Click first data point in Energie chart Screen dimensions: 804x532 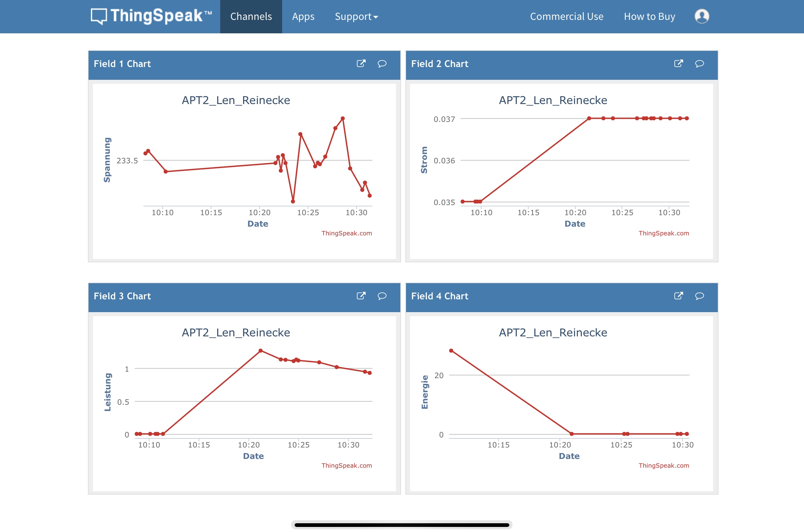(x=451, y=351)
